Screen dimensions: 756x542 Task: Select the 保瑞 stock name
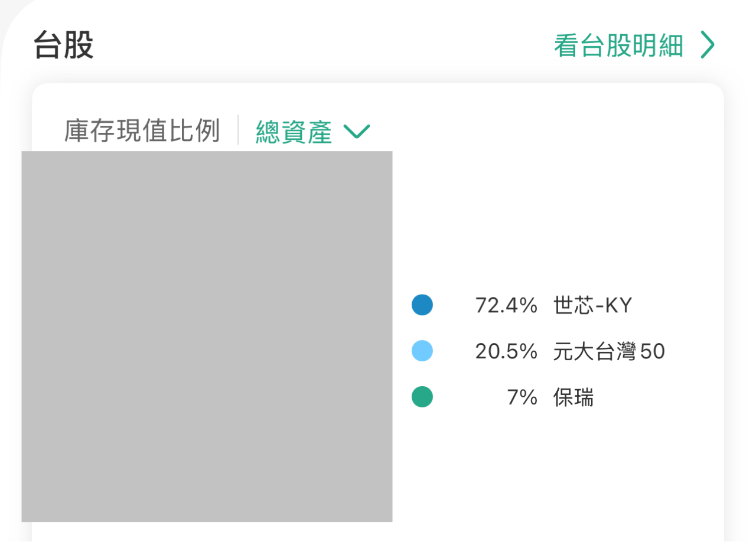[573, 397]
